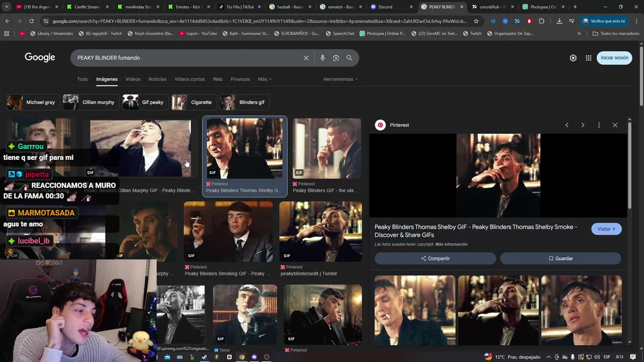The image size is (644, 362).
Task: Reload the current page
Action: [x=31, y=21]
